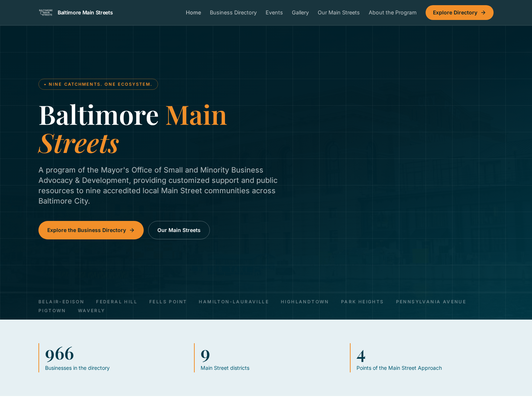Open the Events page
The width and height of the screenshot is (532, 399).
click(x=274, y=13)
